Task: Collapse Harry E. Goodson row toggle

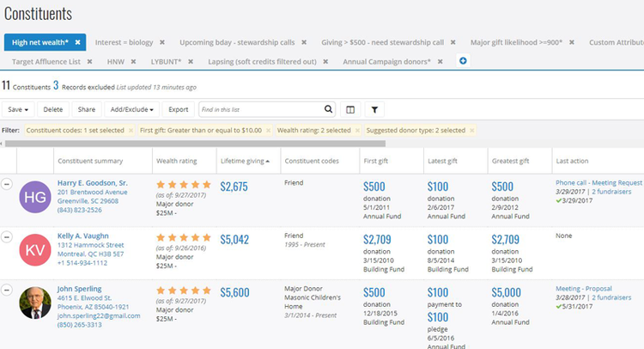Action: (7, 183)
